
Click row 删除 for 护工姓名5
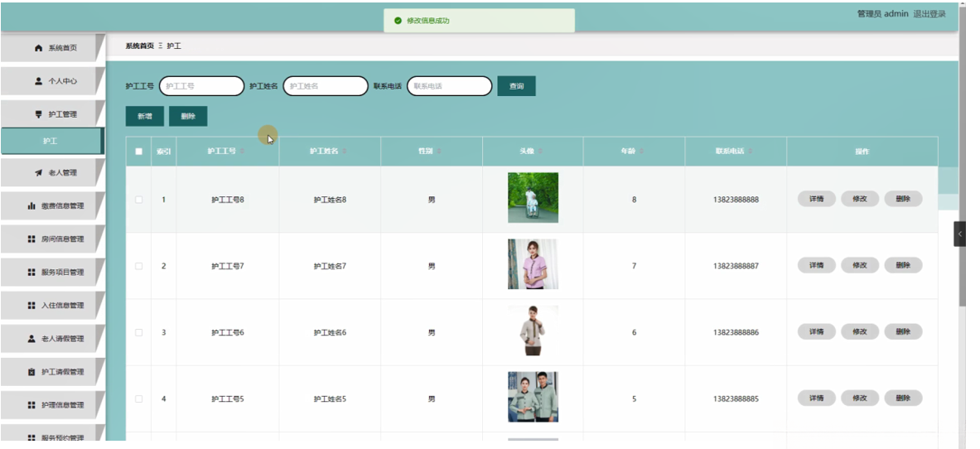(x=903, y=398)
